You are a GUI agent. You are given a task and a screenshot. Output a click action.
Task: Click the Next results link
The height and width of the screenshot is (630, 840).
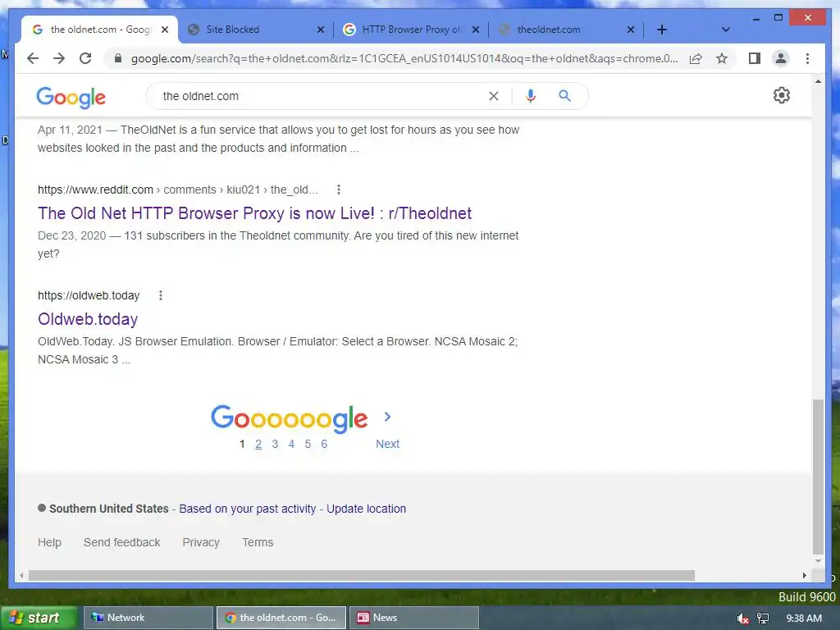[x=387, y=444]
